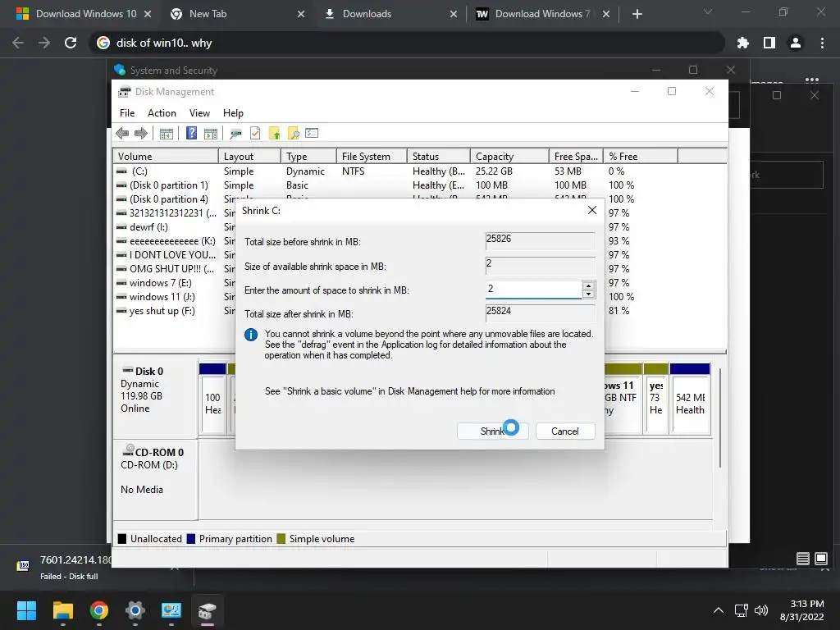Sort by Status column header

pyautogui.click(x=438, y=157)
